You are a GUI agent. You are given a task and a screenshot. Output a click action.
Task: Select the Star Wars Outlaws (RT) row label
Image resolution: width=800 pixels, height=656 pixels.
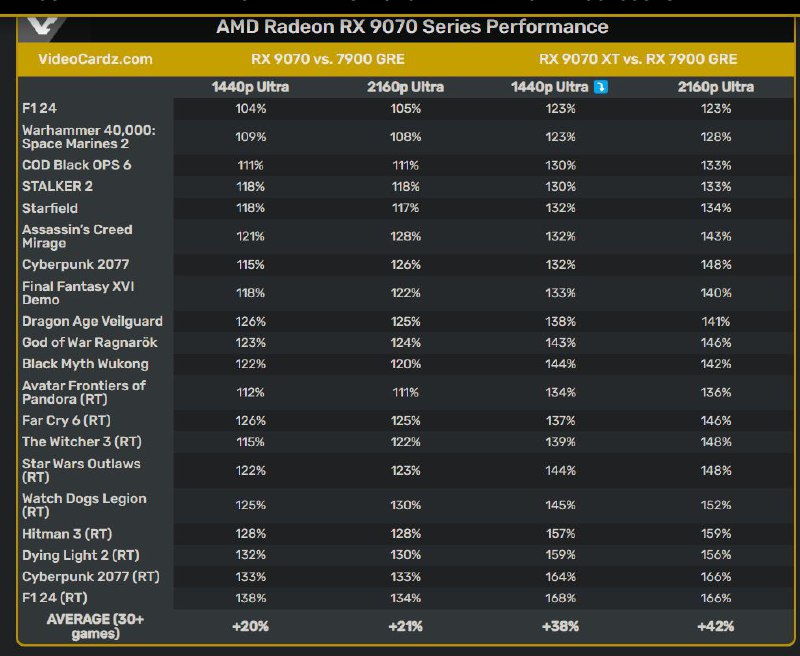coord(81,470)
